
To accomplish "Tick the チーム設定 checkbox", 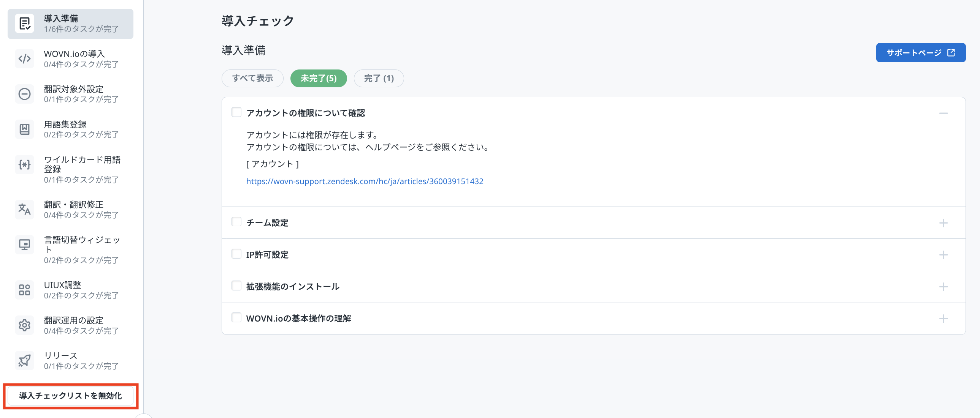I will click(236, 222).
